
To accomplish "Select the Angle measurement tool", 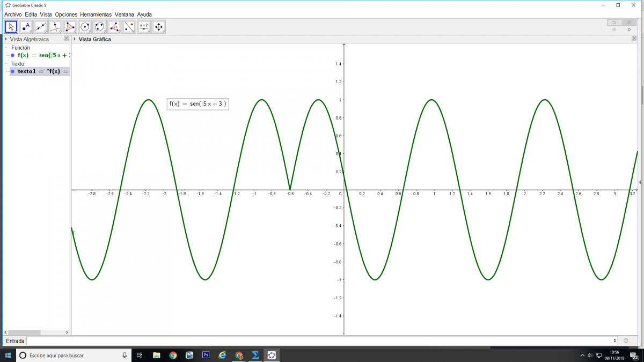I will click(x=114, y=27).
